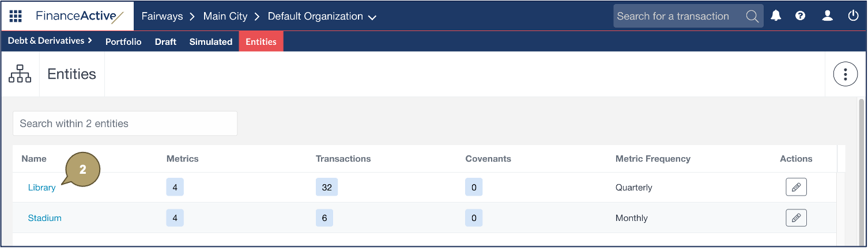
Task: Open the Stadium entity link
Action: tap(44, 218)
